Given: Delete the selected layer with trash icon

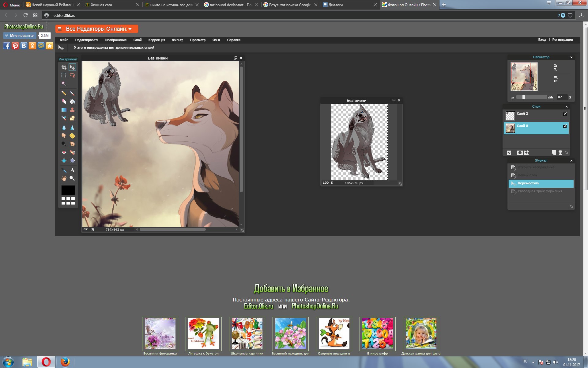Looking at the screenshot, I should 560,153.
